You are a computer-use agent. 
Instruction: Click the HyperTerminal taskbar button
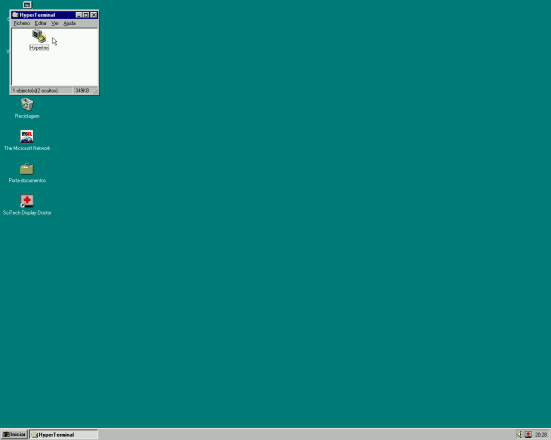click(x=64, y=434)
